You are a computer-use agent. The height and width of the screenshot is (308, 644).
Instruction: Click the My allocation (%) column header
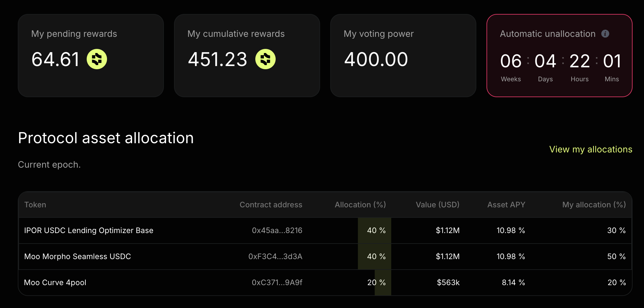[594, 205]
